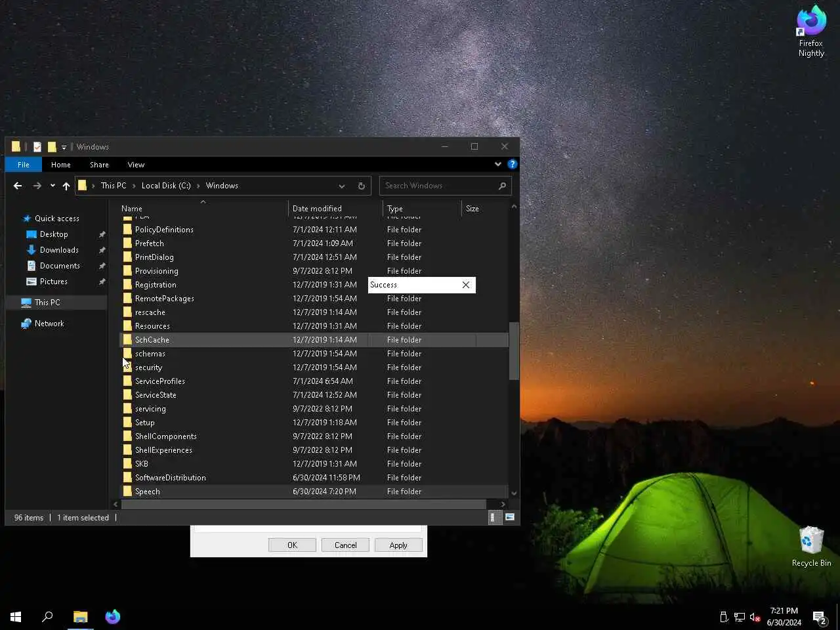Open Desktop in the navigation pane

click(54, 234)
